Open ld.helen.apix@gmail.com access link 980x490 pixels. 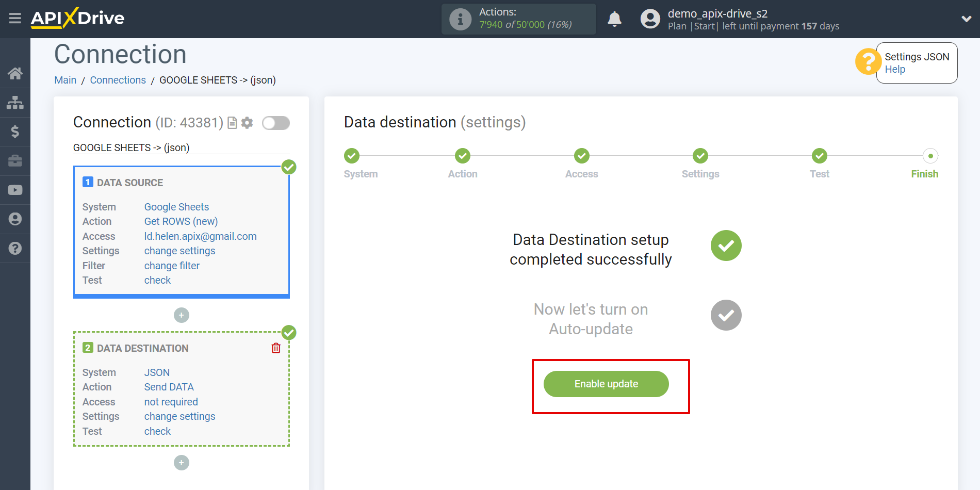coord(201,236)
